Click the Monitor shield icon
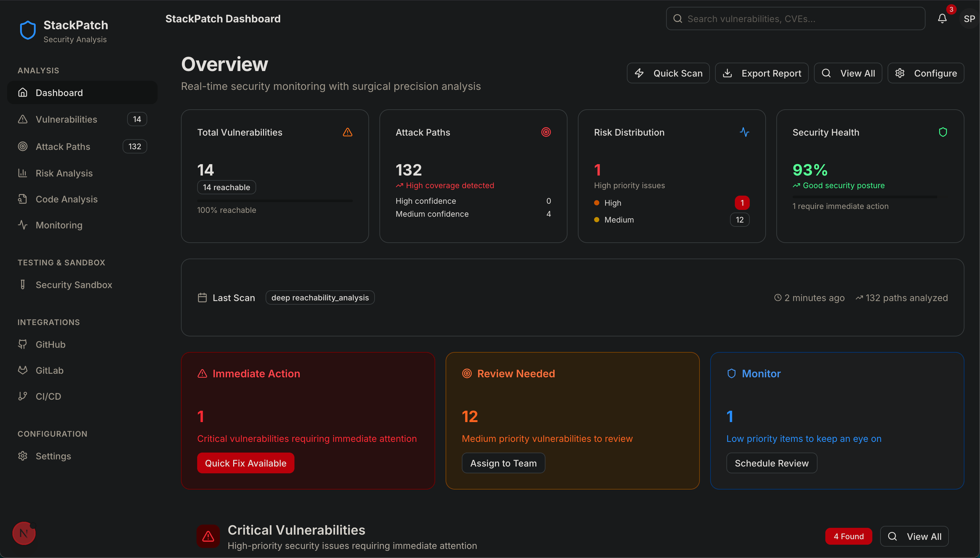 click(x=732, y=373)
